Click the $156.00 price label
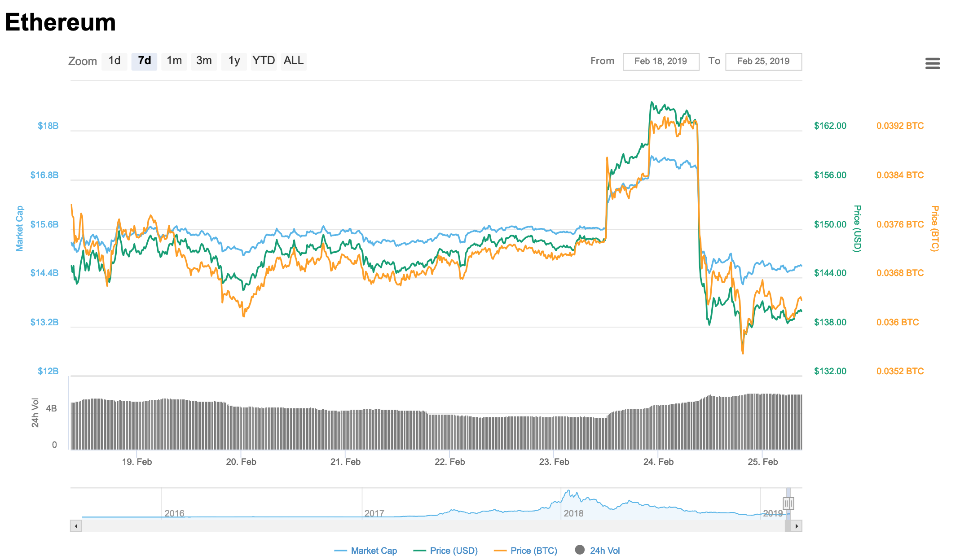The height and width of the screenshot is (560, 960). [x=830, y=175]
